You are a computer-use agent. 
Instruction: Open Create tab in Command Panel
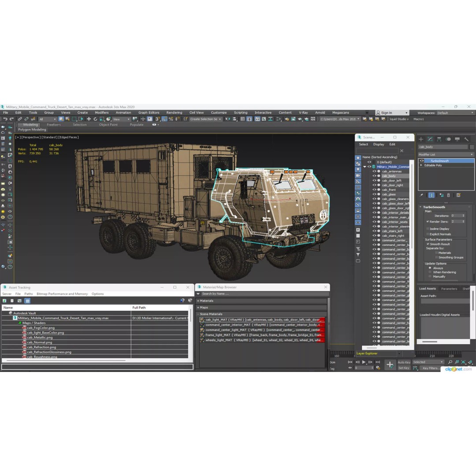coord(421,139)
